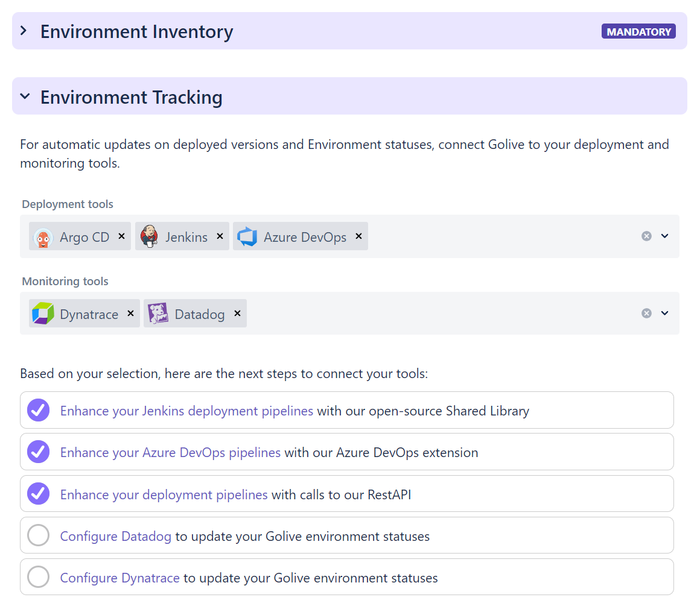Open the Monitoring tools dropdown

[x=665, y=314]
